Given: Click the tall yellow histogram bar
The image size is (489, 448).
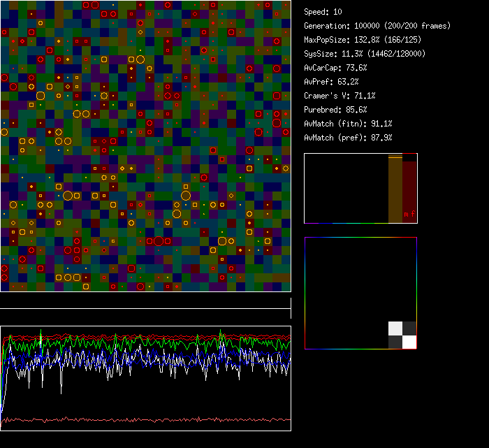Looking at the screenshot, I should [395, 189].
